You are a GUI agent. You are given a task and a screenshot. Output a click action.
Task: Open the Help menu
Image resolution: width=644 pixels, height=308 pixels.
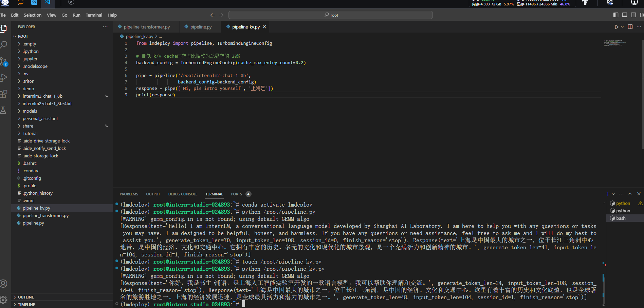pyautogui.click(x=112, y=15)
